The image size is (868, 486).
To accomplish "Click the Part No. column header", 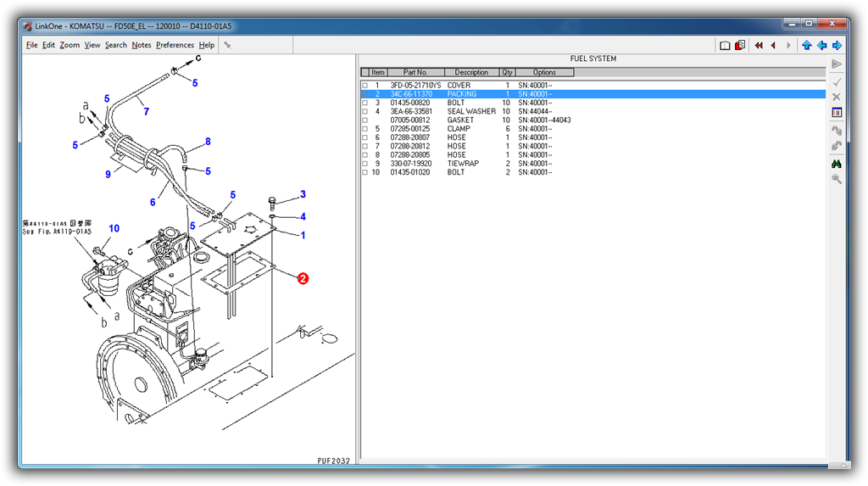I will [415, 73].
